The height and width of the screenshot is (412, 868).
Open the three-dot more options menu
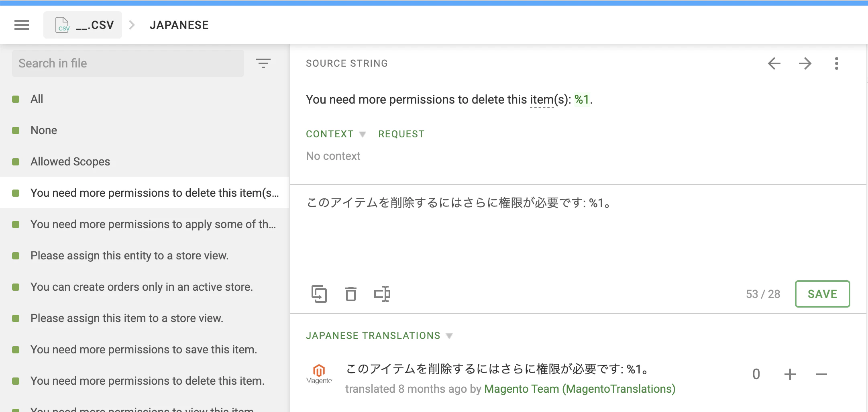click(x=837, y=63)
